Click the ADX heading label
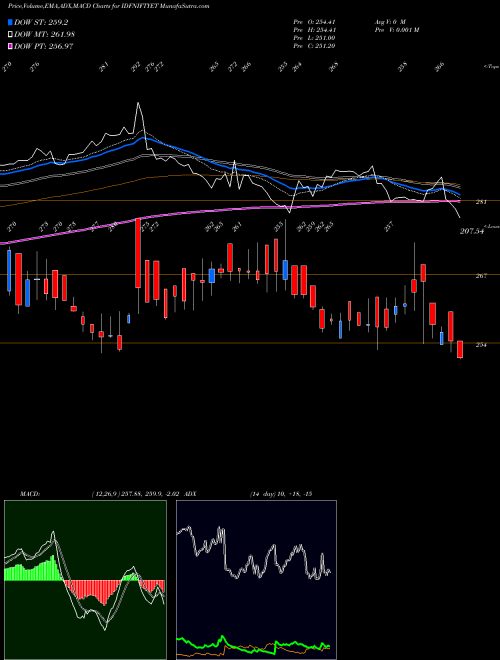The image size is (500, 660). click(x=190, y=494)
